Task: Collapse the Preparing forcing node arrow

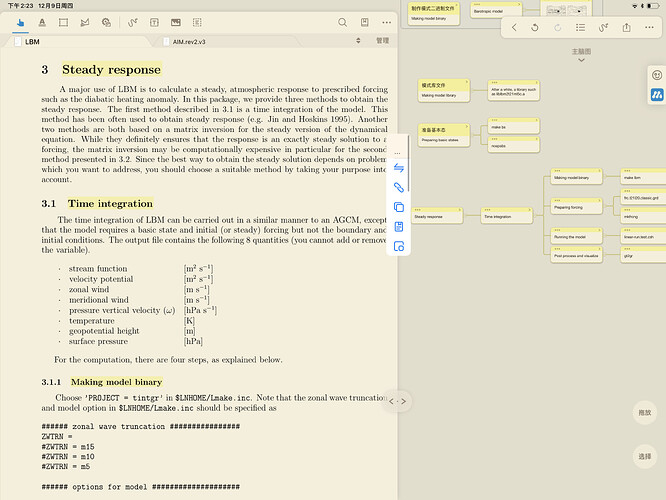Action: pos(599,200)
